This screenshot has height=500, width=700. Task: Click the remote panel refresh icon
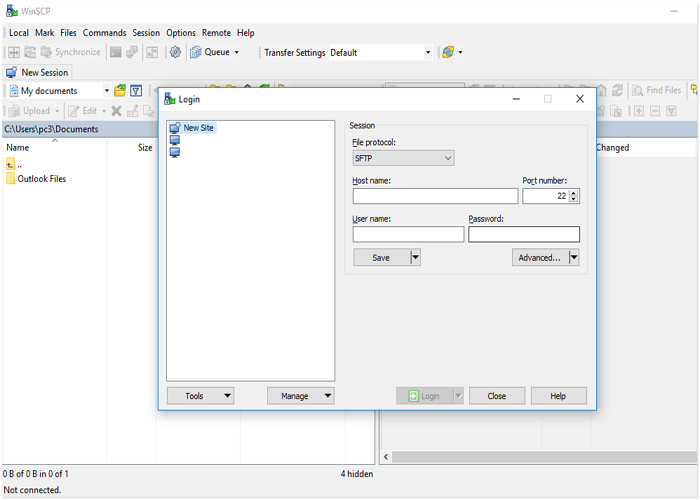pyautogui.click(x=617, y=90)
